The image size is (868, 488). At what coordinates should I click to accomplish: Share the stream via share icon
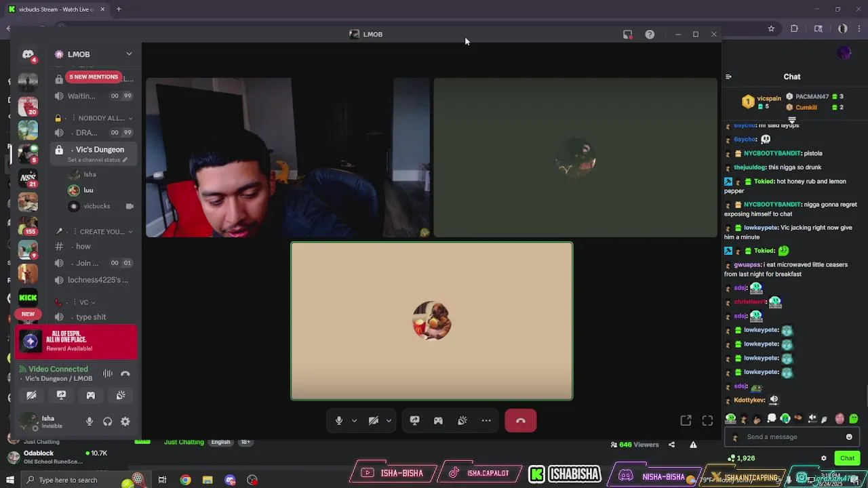(671, 445)
